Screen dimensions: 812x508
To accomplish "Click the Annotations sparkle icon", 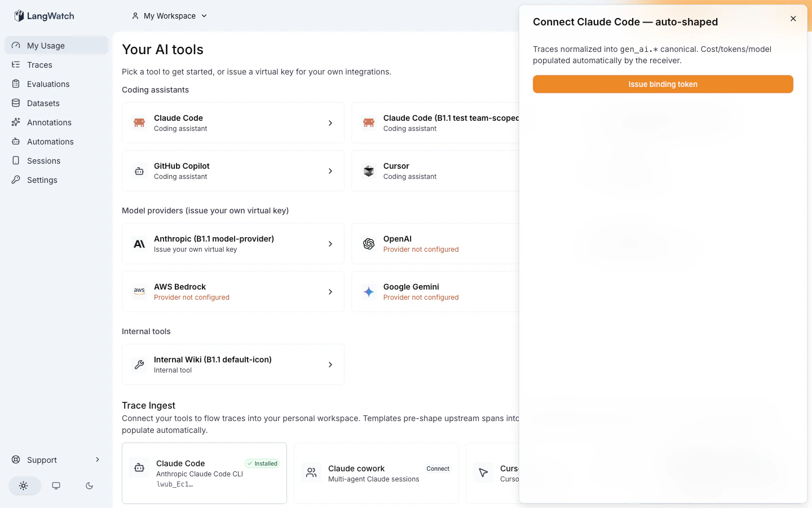I will click(16, 122).
